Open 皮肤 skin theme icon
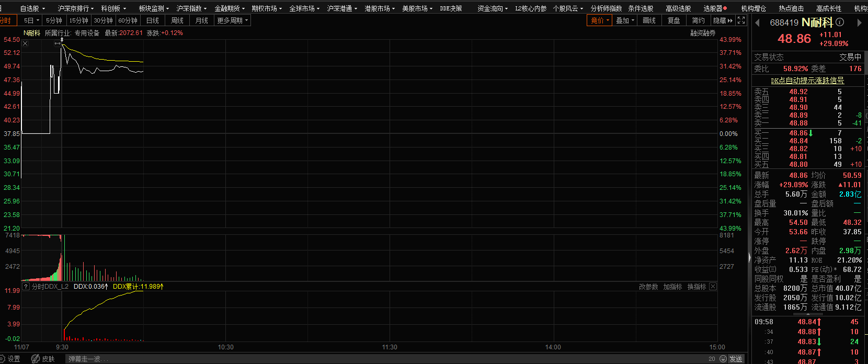Viewport: 868px width, 364px height. (36, 359)
